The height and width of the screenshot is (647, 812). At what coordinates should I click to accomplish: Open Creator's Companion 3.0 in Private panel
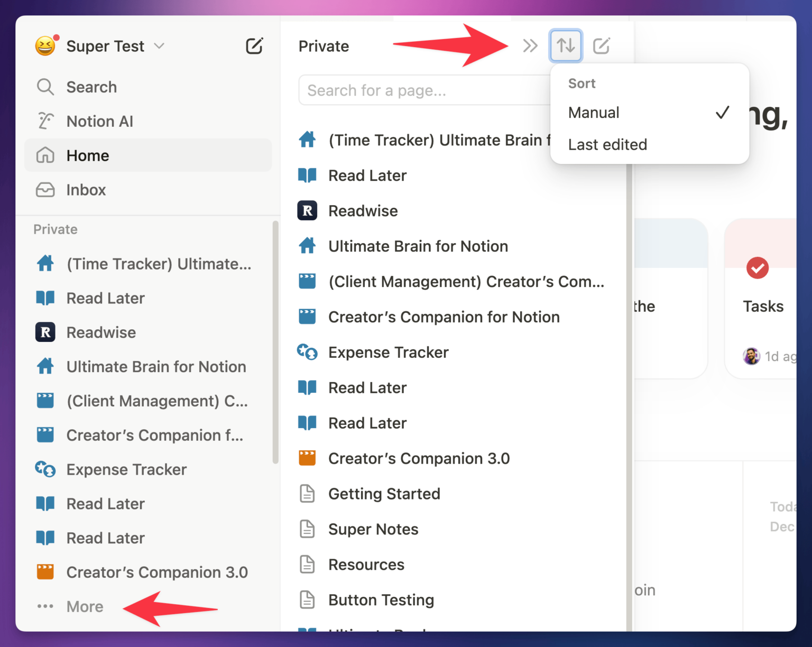[419, 458]
